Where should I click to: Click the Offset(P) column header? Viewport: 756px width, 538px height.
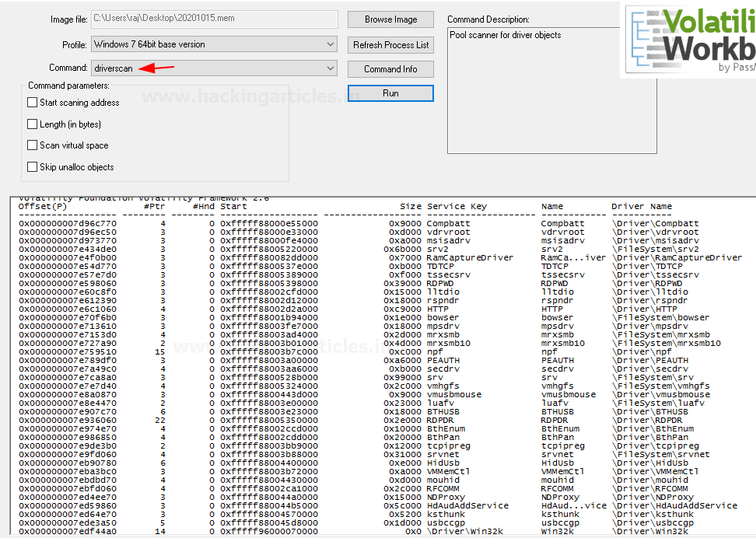tap(43, 206)
